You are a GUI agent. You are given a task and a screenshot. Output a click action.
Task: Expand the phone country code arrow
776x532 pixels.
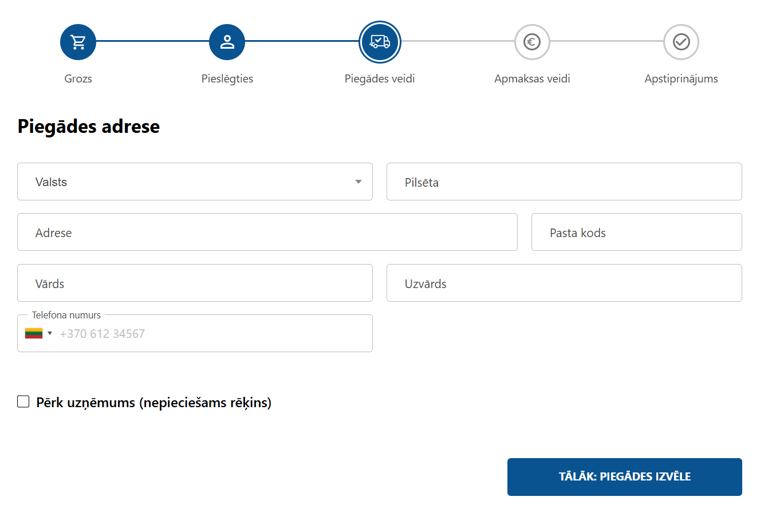click(50, 333)
